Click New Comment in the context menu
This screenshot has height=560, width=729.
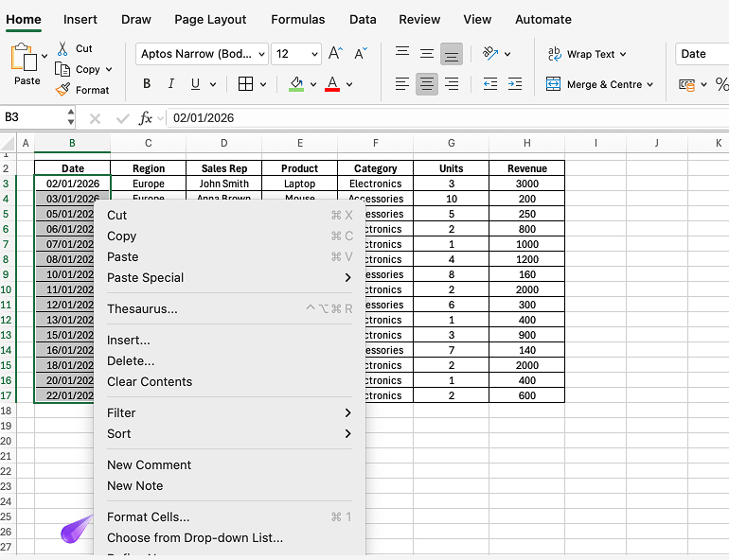pyautogui.click(x=150, y=464)
